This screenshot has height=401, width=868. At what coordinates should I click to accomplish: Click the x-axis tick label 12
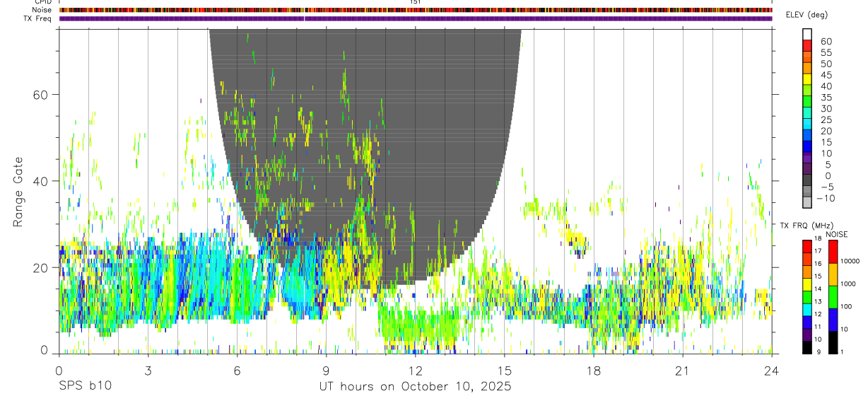(x=415, y=371)
